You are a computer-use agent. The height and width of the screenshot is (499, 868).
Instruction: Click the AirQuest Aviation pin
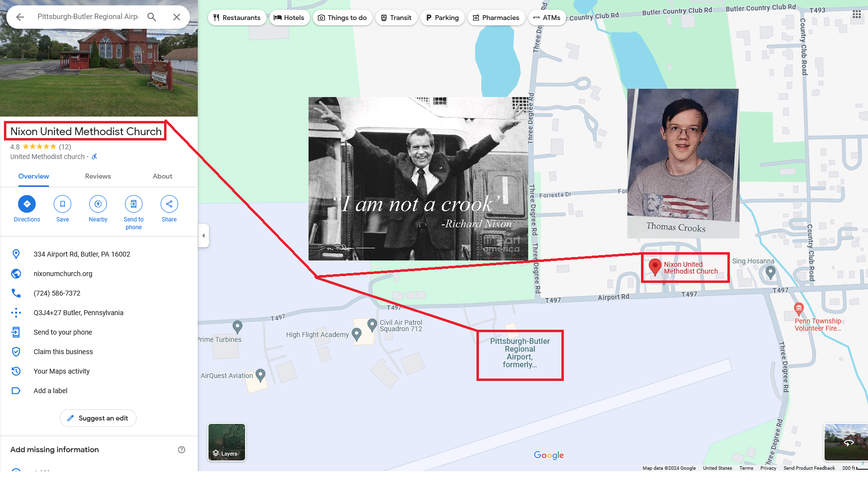point(260,375)
